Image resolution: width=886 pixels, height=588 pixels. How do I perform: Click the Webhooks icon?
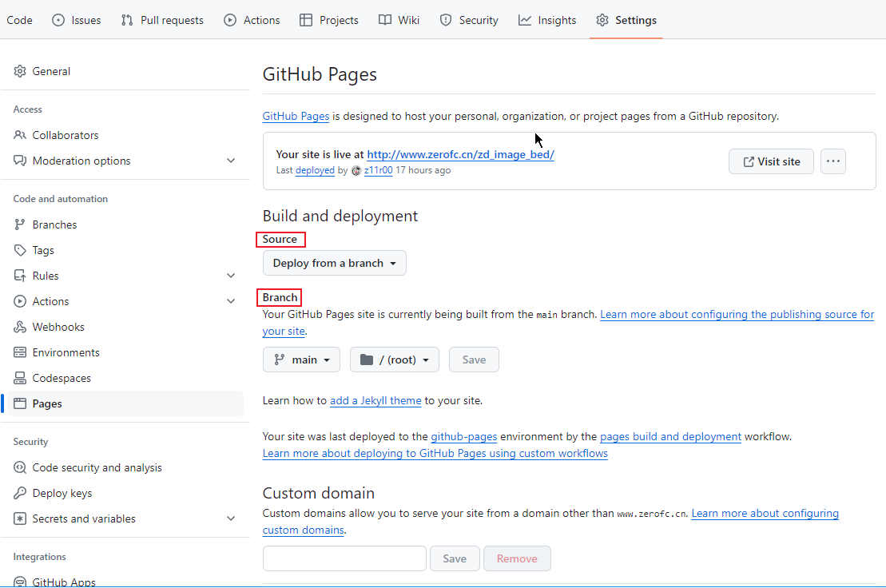click(x=20, y=327)
